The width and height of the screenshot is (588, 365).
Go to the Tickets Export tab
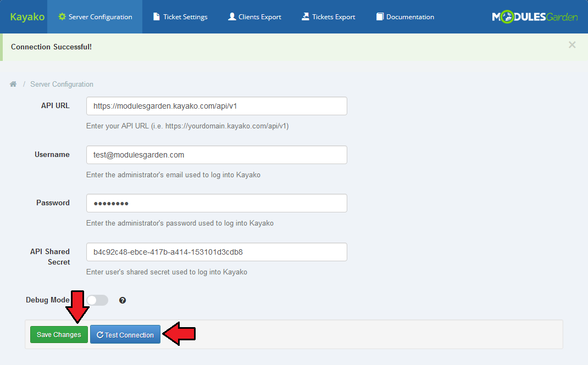pos(329,17)
